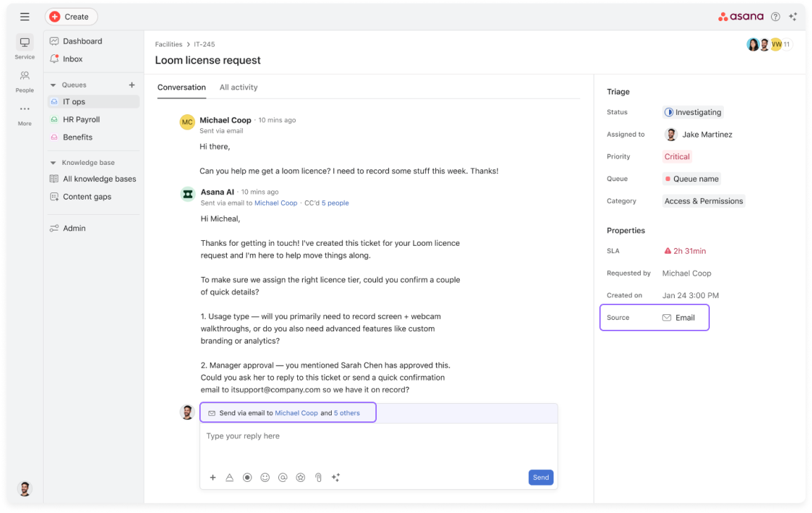Open the People section in sidebar
This screenshot has height=513, width=812.
coord(25,81)
